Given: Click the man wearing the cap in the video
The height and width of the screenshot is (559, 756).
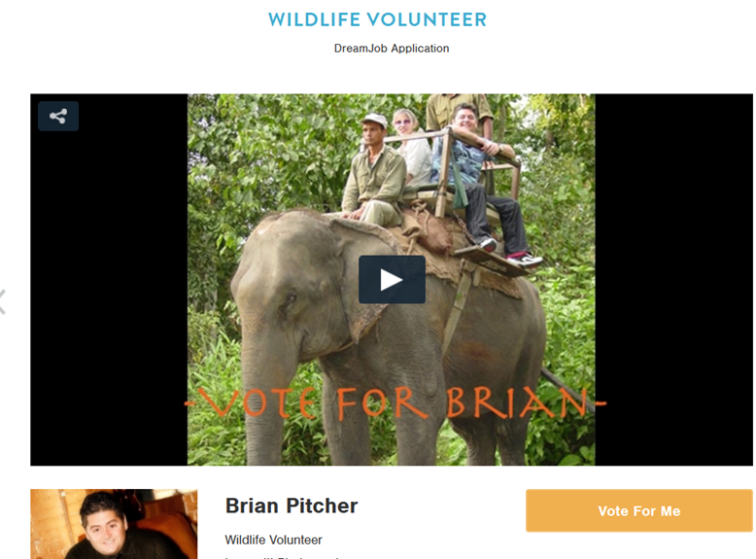Looking at the screenshot, I should tap(374, 169).
